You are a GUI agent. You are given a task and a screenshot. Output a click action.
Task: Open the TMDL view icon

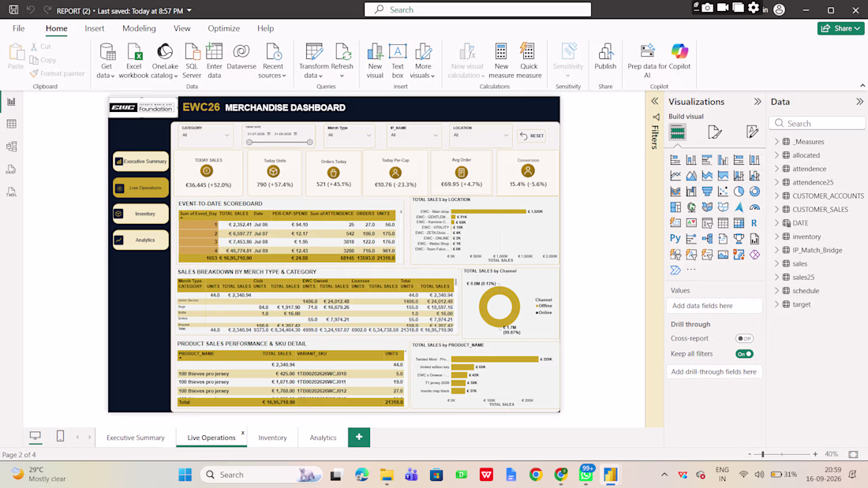[x=12, y=192]
